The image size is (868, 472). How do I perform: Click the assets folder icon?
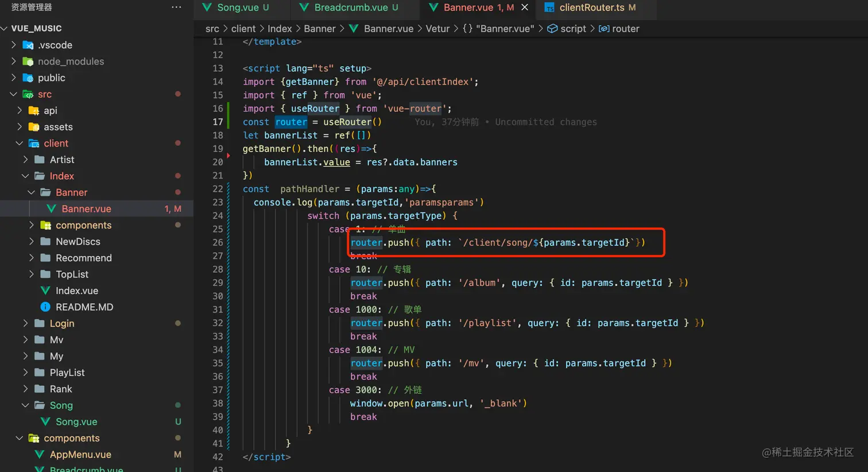click(x=34, y=127)
